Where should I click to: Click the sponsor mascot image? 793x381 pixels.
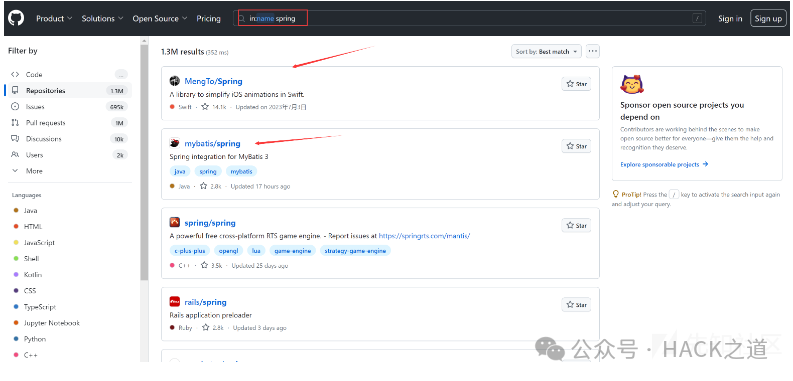click(x=632, y=84)
